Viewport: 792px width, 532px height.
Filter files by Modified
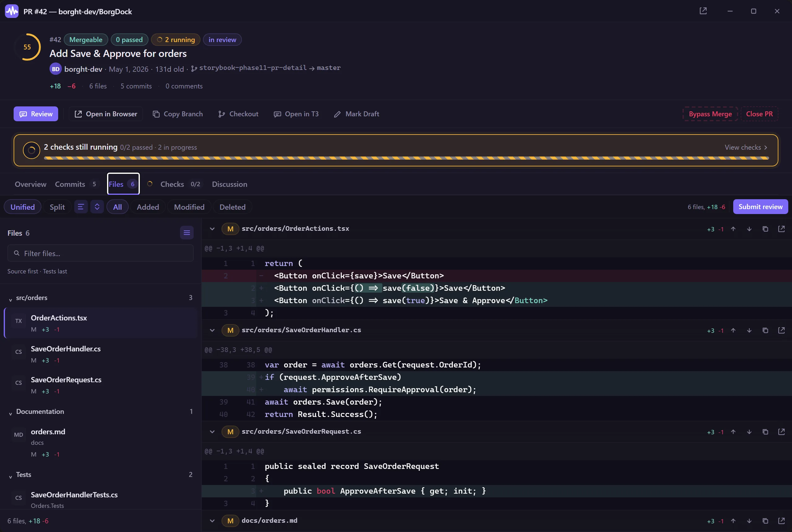189,207
